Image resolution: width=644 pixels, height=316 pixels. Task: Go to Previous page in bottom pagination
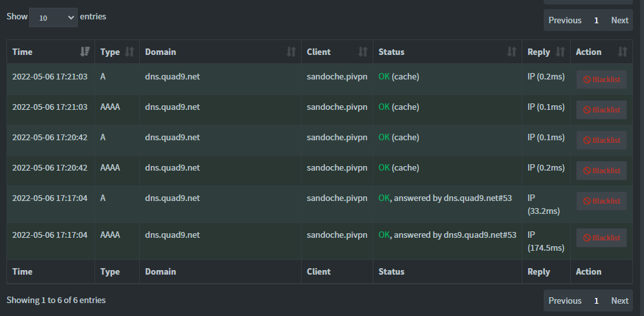[x=565, y=300]
